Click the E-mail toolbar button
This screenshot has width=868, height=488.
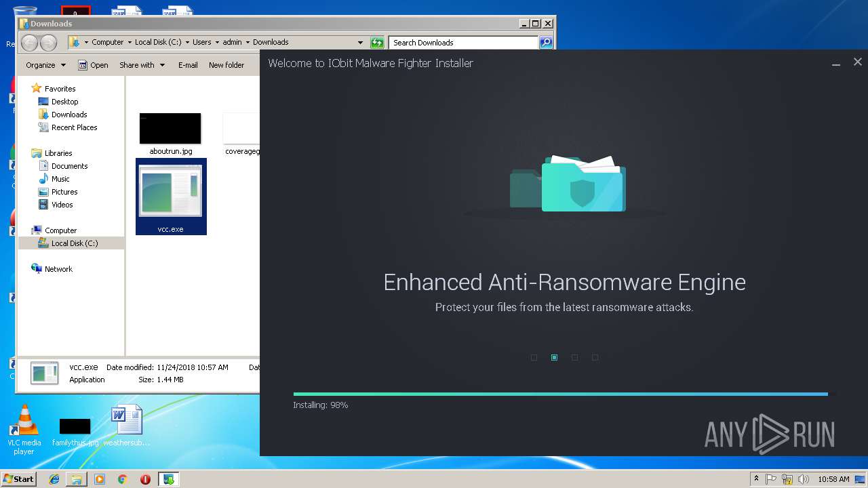(188, 65)
